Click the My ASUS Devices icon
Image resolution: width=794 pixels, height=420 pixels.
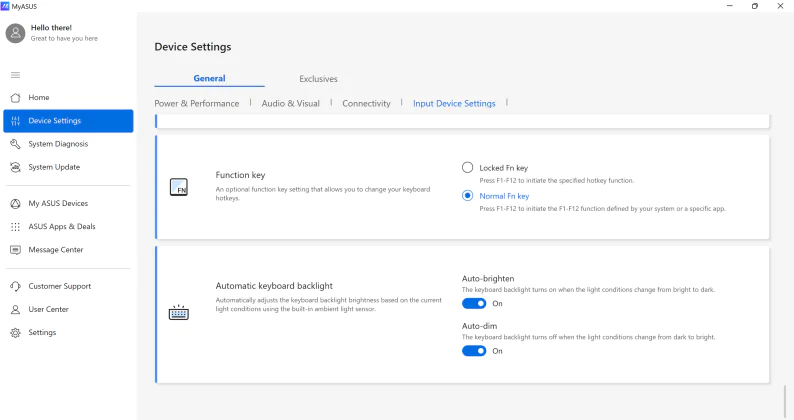click(16, 203)
